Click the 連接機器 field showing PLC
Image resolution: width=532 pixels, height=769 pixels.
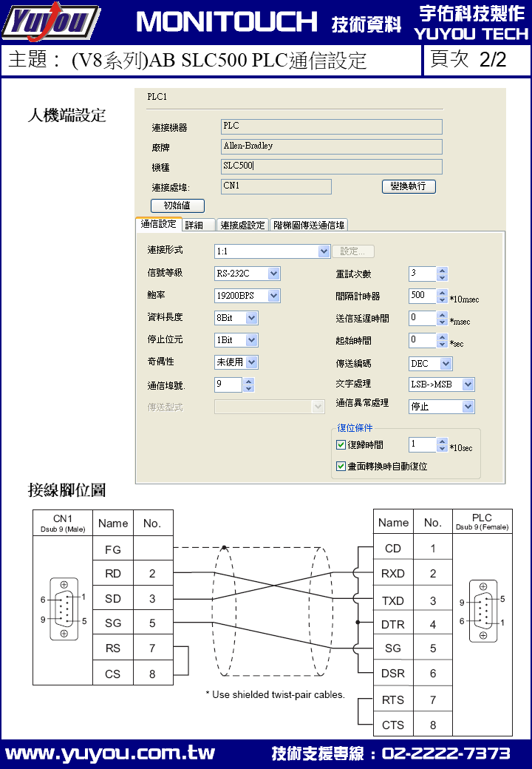point(332,126)
